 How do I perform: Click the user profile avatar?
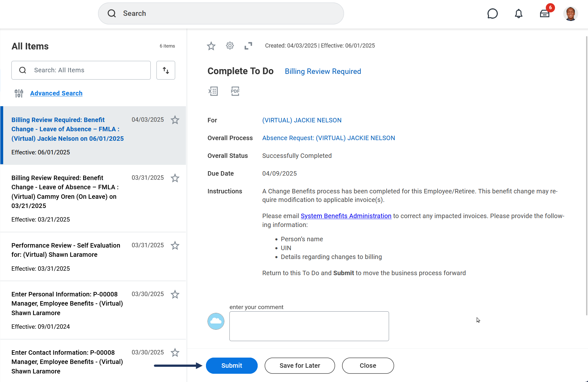point(570,14)
